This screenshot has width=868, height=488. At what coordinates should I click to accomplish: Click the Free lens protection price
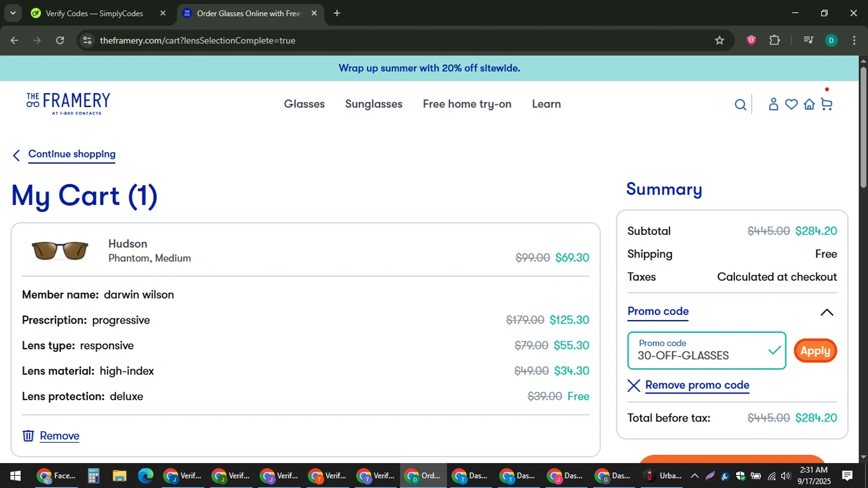[578, 397]
